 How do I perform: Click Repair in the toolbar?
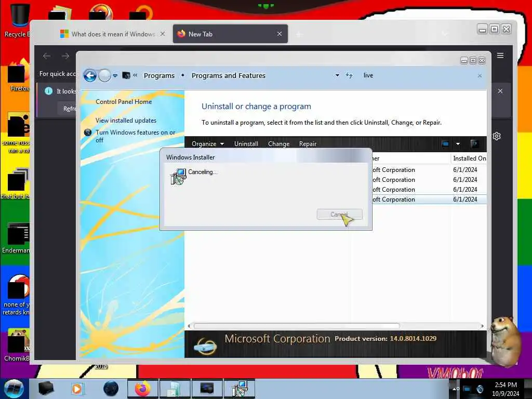pyautogui.click(x=308, y=144)
